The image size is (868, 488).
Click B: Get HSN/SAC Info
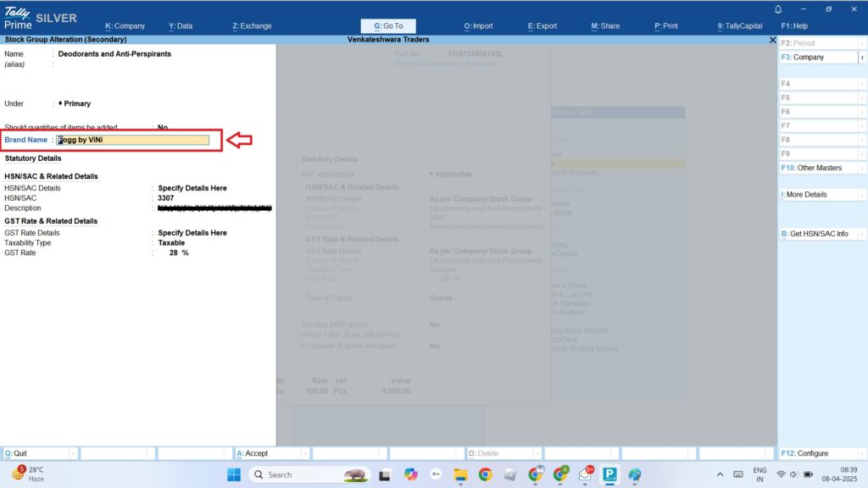click(815, 233)
